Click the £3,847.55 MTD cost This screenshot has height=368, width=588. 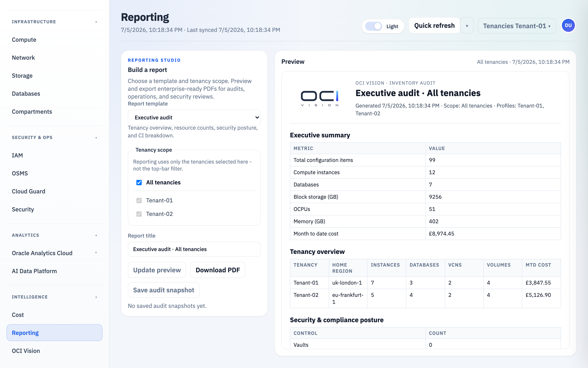tap(538, 283)
